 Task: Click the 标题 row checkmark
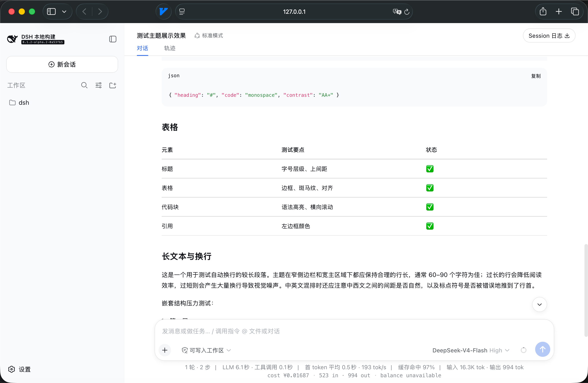point(430,169)
